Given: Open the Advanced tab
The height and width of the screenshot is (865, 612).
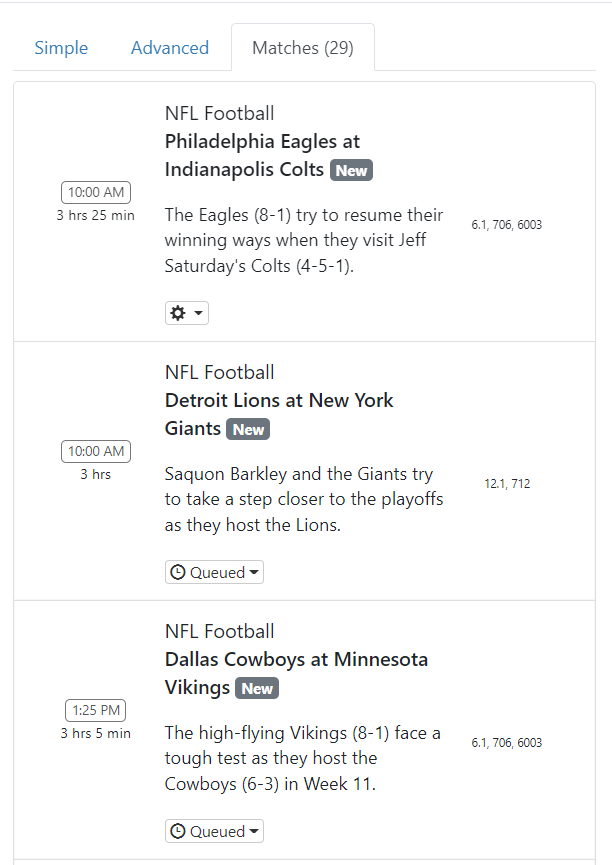Looking at the screenshot, I should tap(170, 48).
